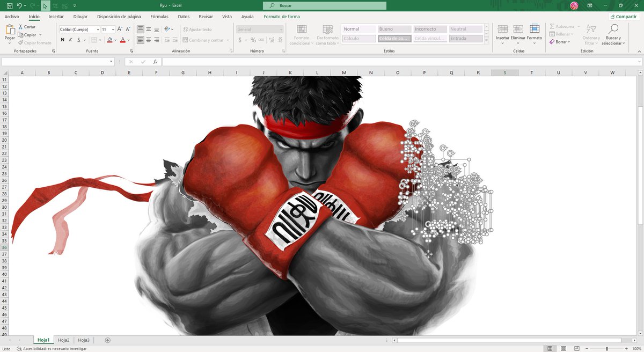
Task: Expand the Name Box dropdown arrow
Action: point(111,62)
